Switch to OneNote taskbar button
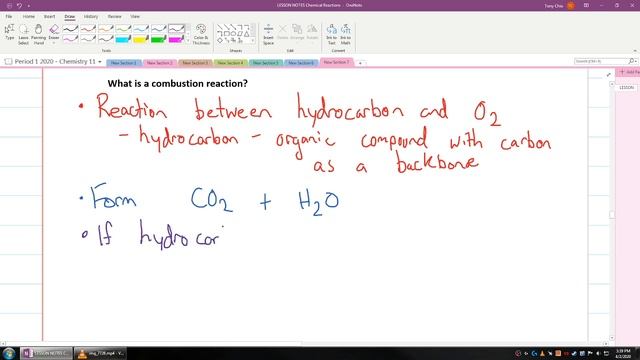Image resolution: width=640 pixels, height=360 pixels. point(46,353)
